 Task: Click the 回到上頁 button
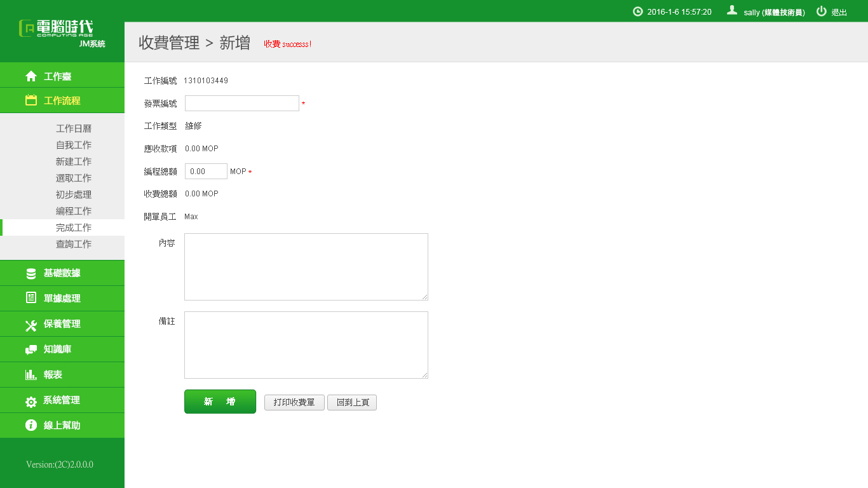352,402
